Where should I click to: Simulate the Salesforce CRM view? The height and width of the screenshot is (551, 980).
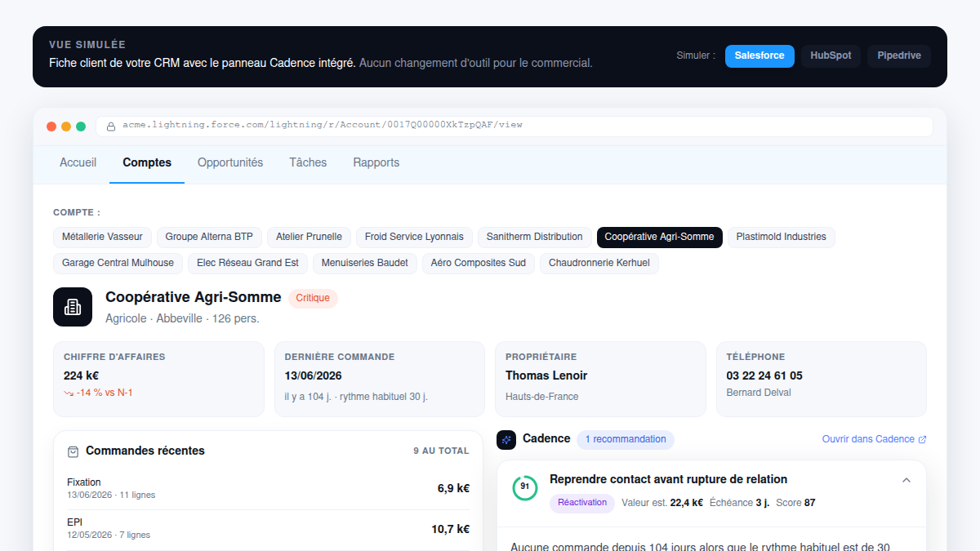[759, 56]
